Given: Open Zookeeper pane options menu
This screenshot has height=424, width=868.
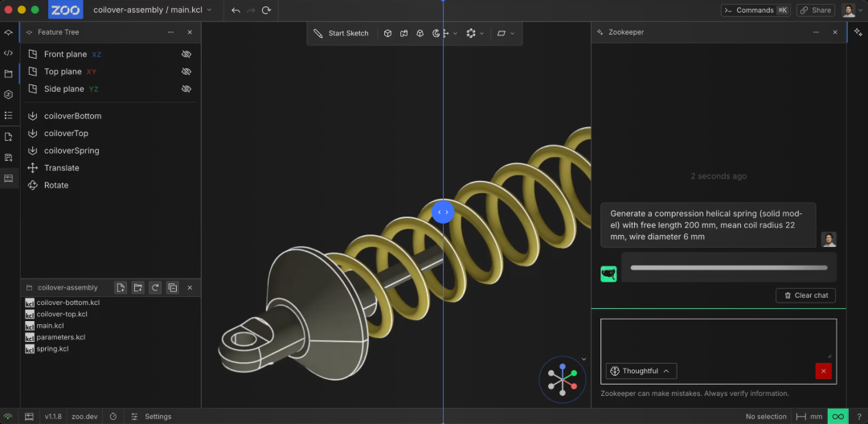Looking at the screenshot, I should 816,32.
